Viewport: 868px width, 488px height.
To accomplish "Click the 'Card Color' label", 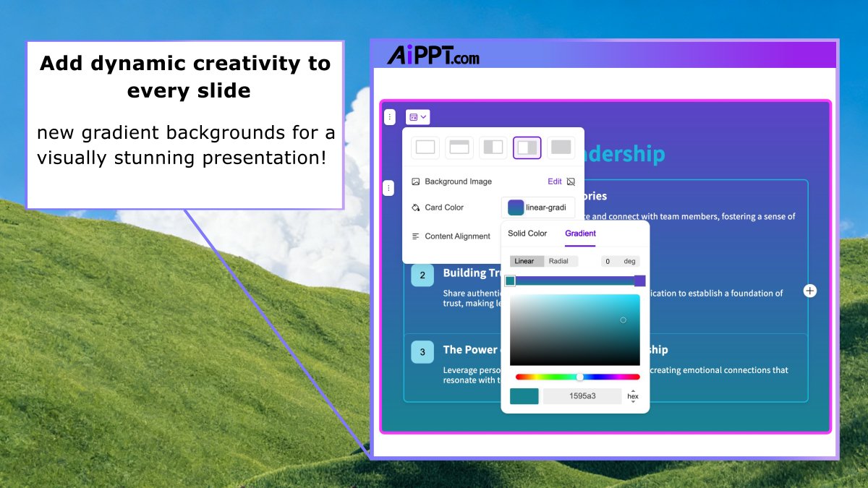I will pos(444,207).
